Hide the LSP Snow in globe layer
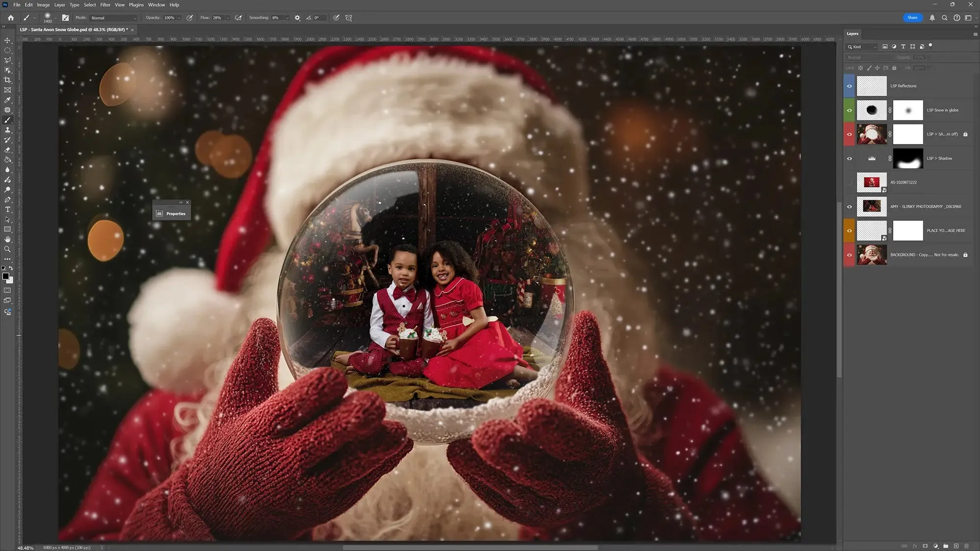The height and width of the screenshot is (551, 980). click(850, 110)
